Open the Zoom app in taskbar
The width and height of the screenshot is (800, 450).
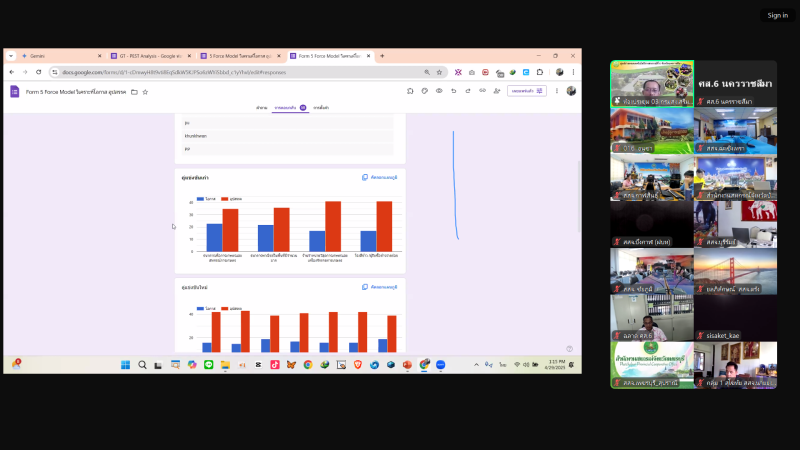tap(441, 365)
